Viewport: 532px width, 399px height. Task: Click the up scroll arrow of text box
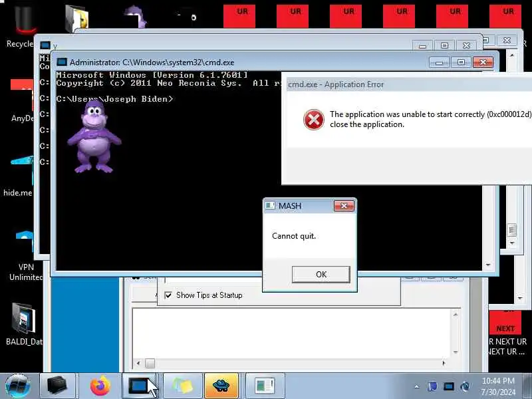coord(456,315)
